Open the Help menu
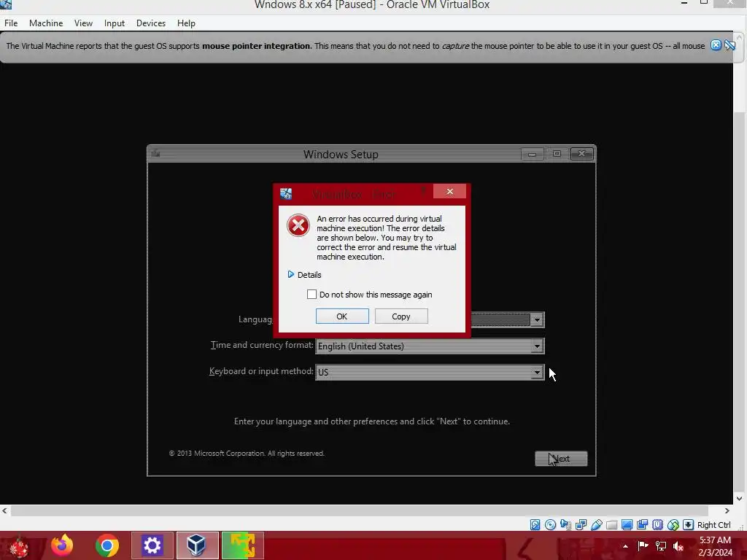The image size is (747, 560). click(x=186, y=23)
